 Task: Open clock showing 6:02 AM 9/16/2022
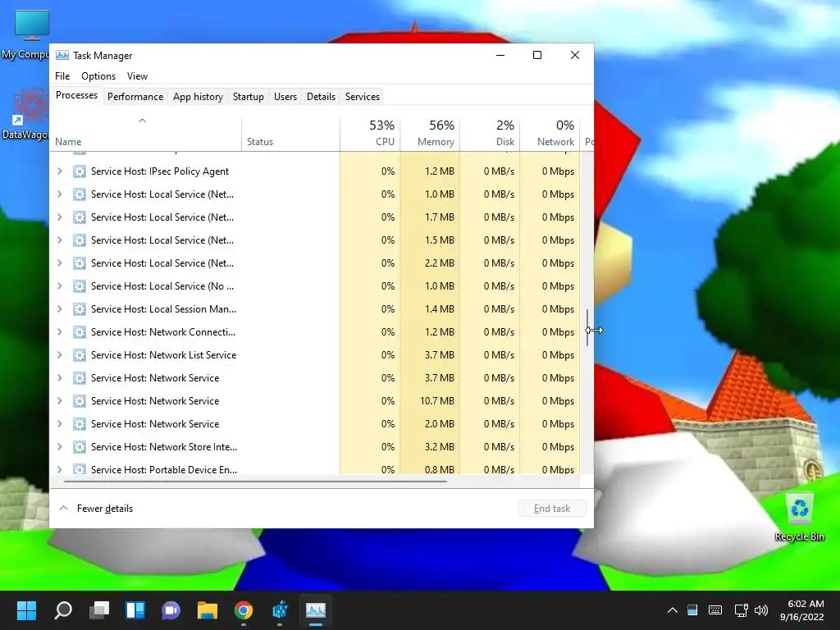pyautogui.click(x=802, y=610)
